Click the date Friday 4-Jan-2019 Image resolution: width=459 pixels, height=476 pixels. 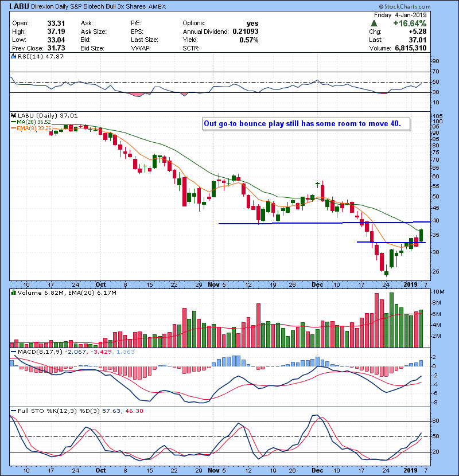400,15
